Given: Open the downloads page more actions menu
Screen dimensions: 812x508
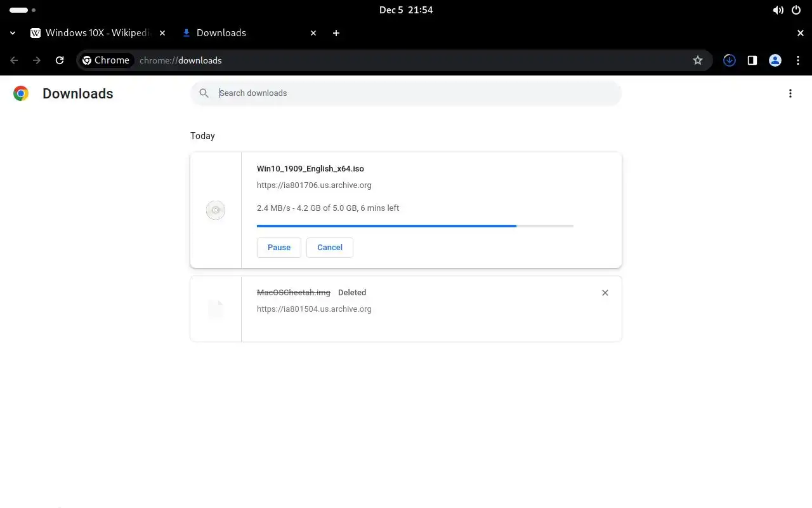Looking at the screenshot, I should click(x=790, y=93).
